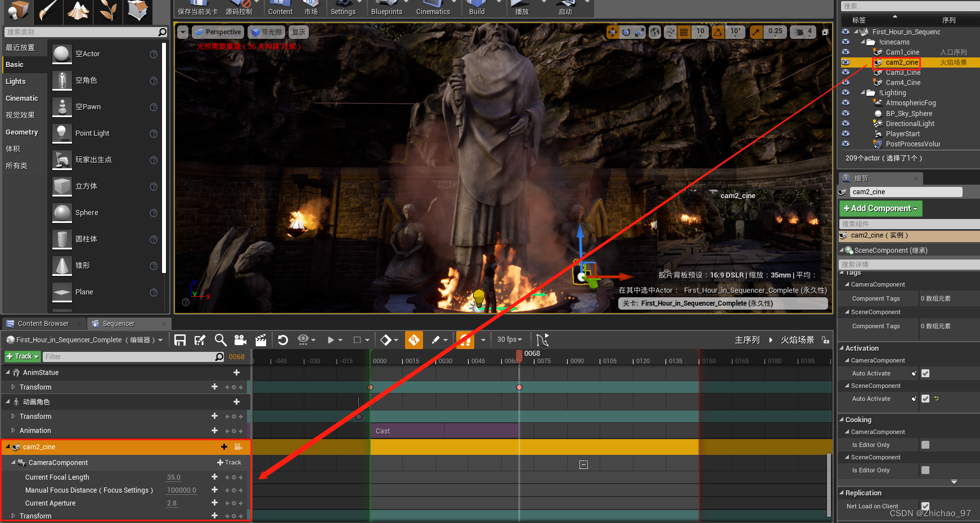The image size is (980, 523).
Task: Activate the Rotate tool in viewport toolbar
Action: 625,32
